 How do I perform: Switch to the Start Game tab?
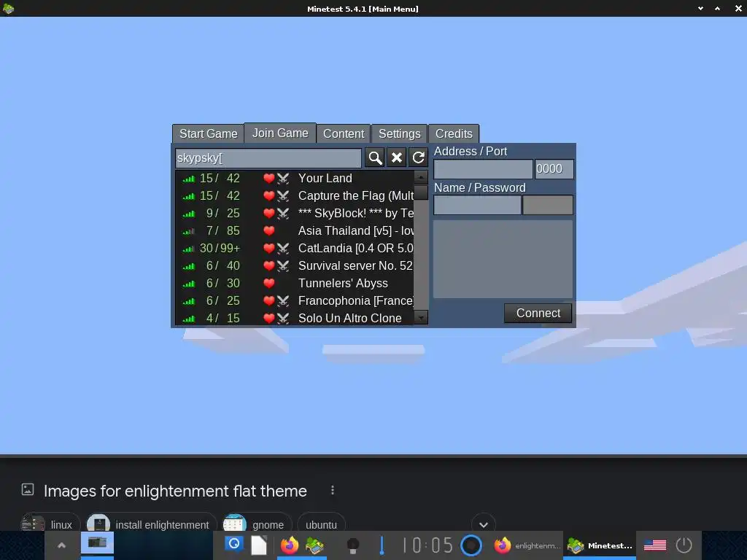pyautogui.click(x=208, y=134)
